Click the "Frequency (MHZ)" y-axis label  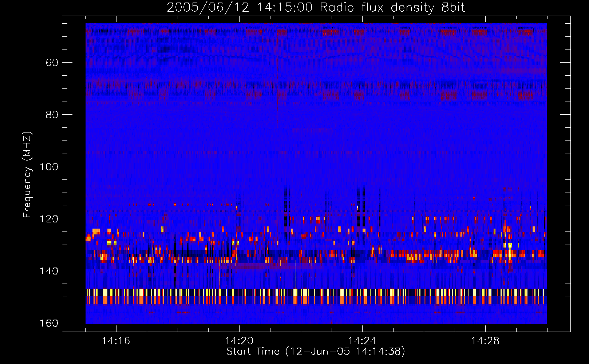click(27, 175)
